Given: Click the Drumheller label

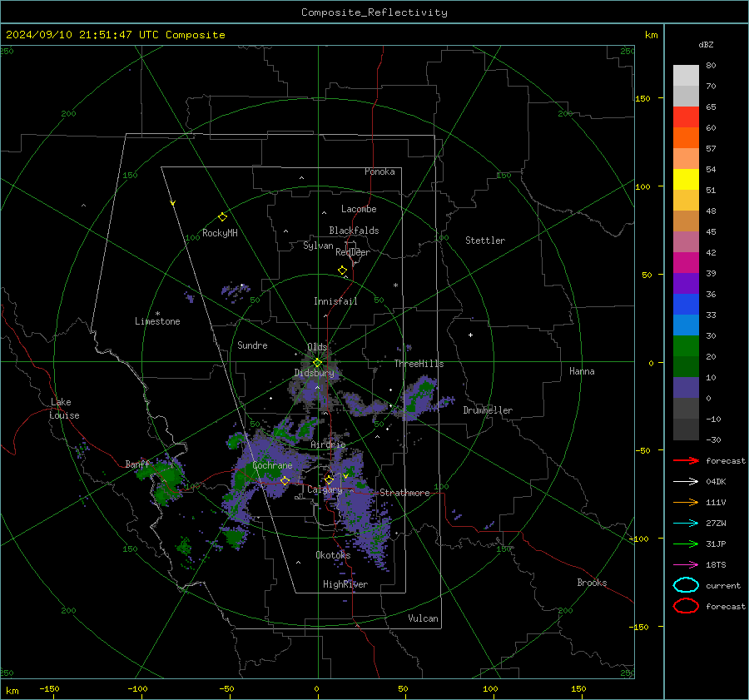Looking at the screenshot, I should point(488,410).
